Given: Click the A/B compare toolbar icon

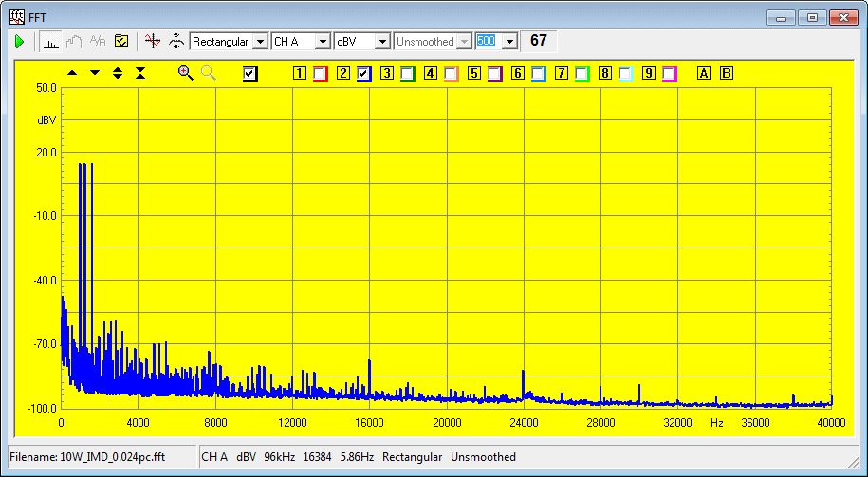Looking at the screenshot, I should (98, 42).
